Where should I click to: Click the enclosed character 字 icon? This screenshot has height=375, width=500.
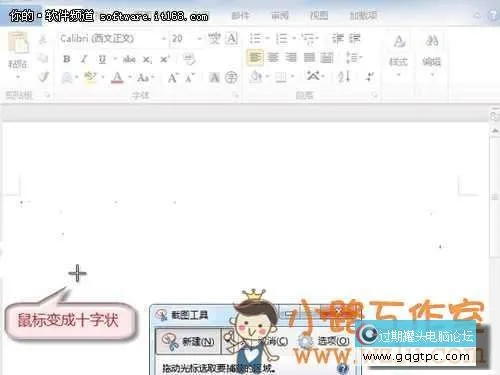(x=231, y=78)
